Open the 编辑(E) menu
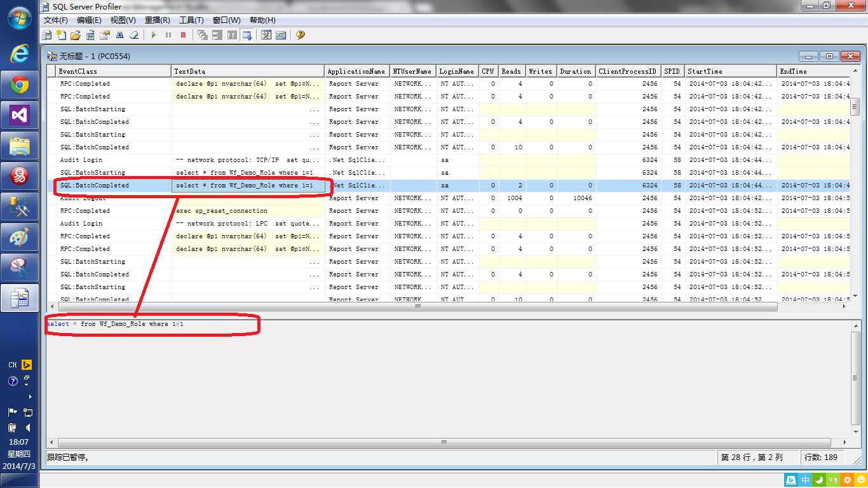This screenshot has width=868, height=488. point(89,20)
